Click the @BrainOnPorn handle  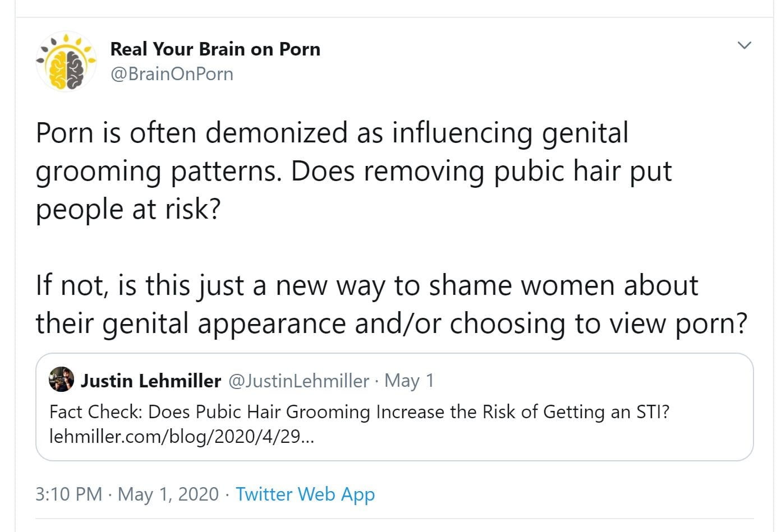[x=172, y=74]
